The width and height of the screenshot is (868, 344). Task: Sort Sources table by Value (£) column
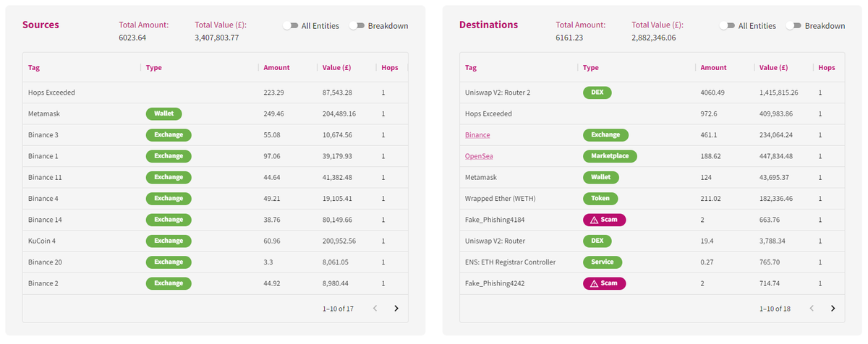(337, 67)
